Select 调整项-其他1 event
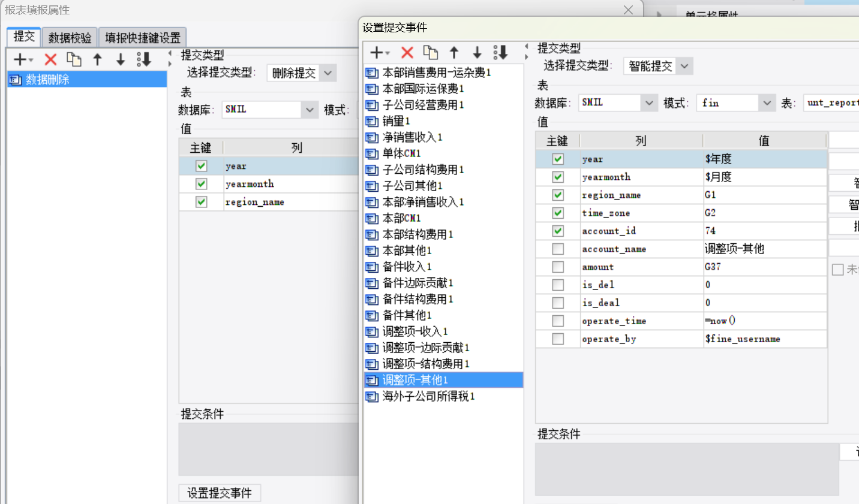 (x=443, y=380)
